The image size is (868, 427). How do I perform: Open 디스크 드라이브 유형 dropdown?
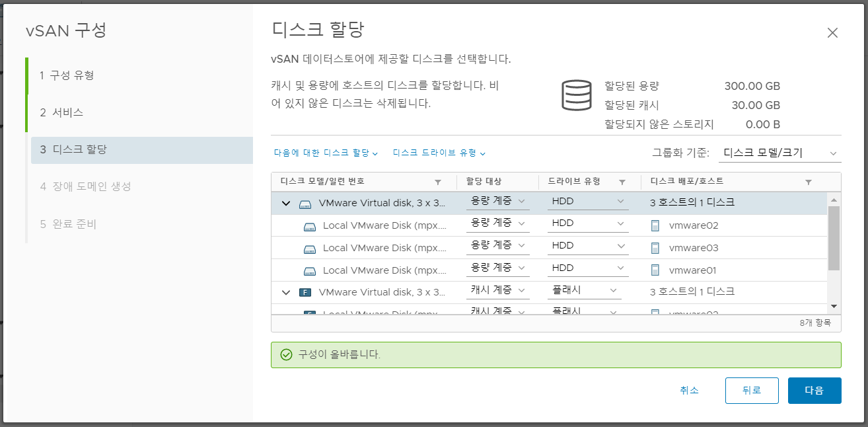click(439, 153)
